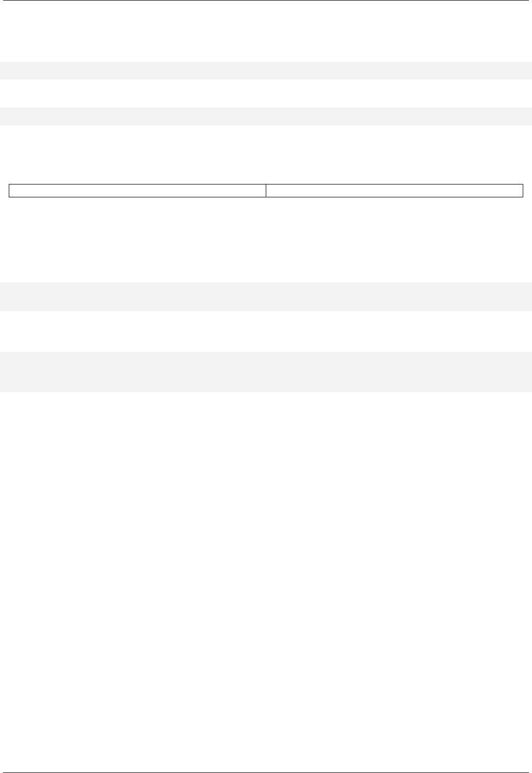Click the blank area above the first gray band
Viewport: 532px width, 773px height.
(x=266, y=32)
